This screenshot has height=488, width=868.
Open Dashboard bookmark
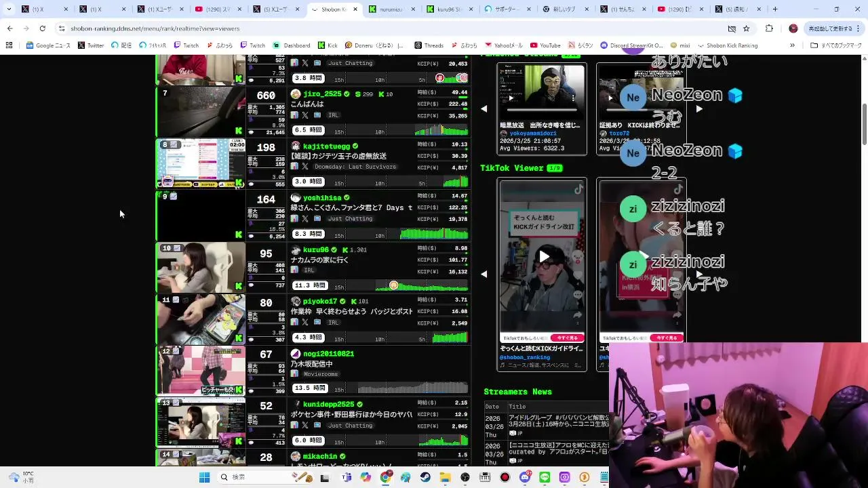point(292,45)
